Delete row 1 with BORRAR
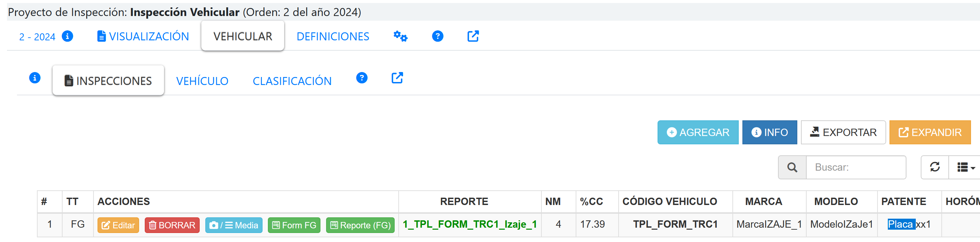Screen dimensions: 980x242 point(172,225)
